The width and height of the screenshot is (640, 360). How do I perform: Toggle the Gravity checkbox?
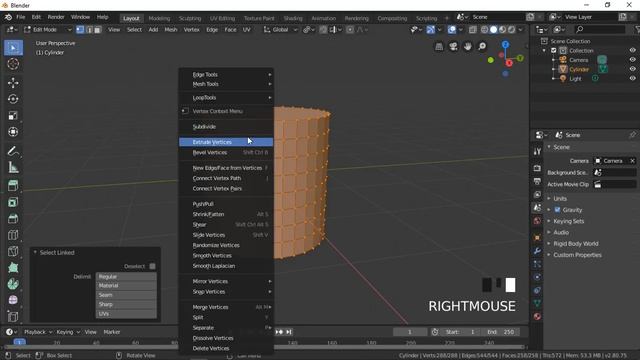coord(557,210)
